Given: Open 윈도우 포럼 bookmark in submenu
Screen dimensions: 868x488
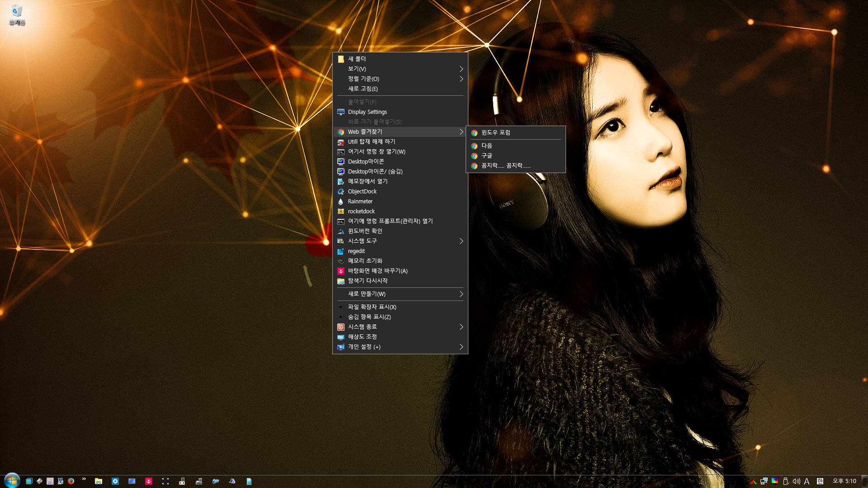Looking at the screenshot, I should coord(516,132).
